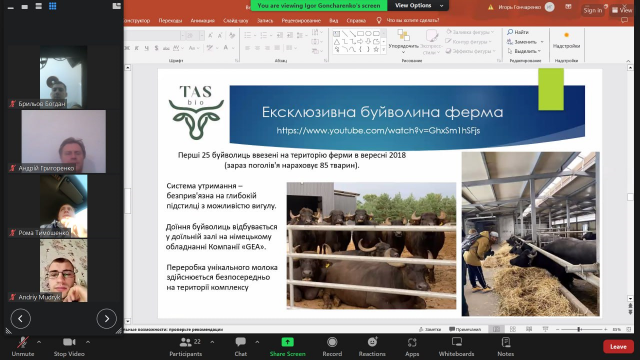The height and width of the screenshot is (360, 640).
Task: Click the YouTube link on the slide
Action: point(378,131)
